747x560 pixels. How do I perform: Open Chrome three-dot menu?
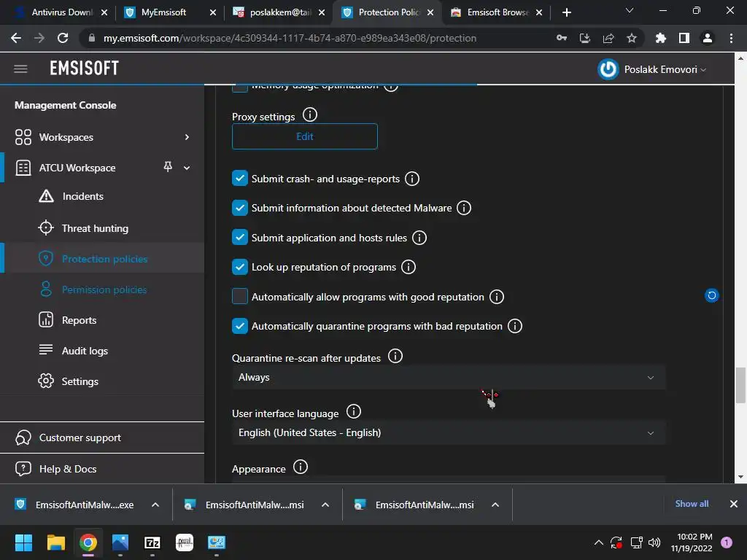(731, 38)
